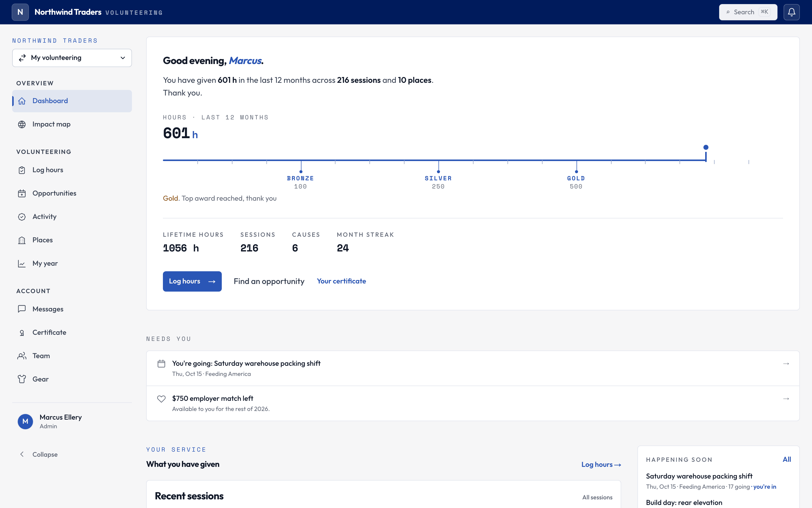Click Marcus name in the greeting
This screenshot has height=508, width=812.
point(245,60)
